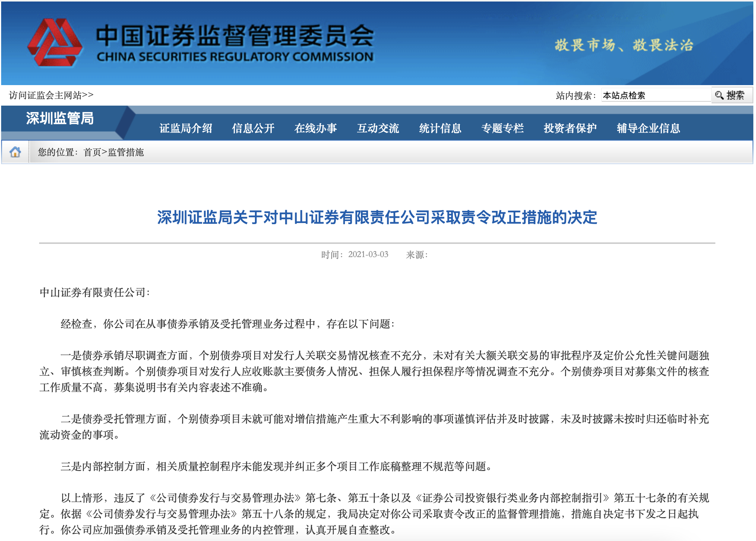Open the 投资者保护 menu

point(570,128)
